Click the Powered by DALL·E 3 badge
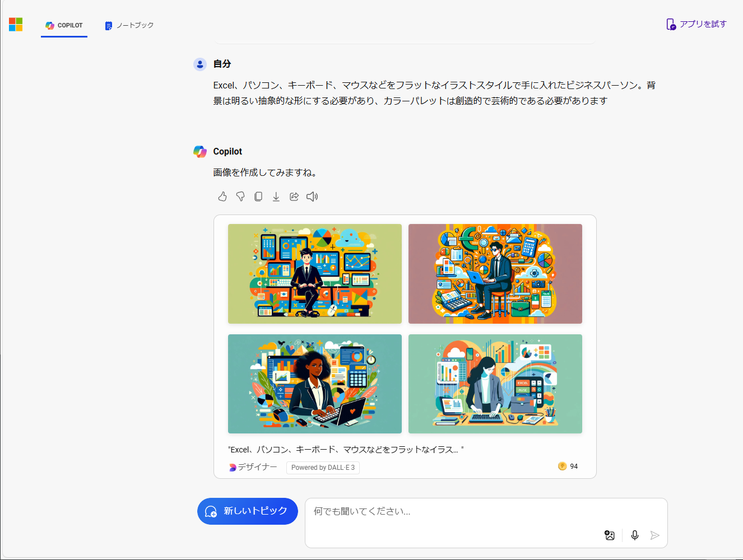The width and height of the screenshot is (743, 560). (x=323, y=467)
